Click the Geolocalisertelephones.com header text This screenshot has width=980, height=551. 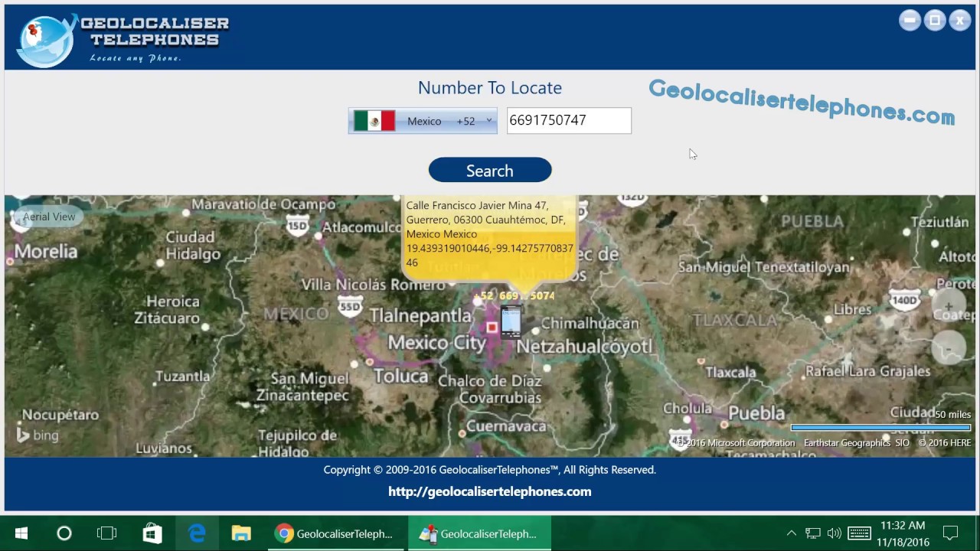[802, 102]
